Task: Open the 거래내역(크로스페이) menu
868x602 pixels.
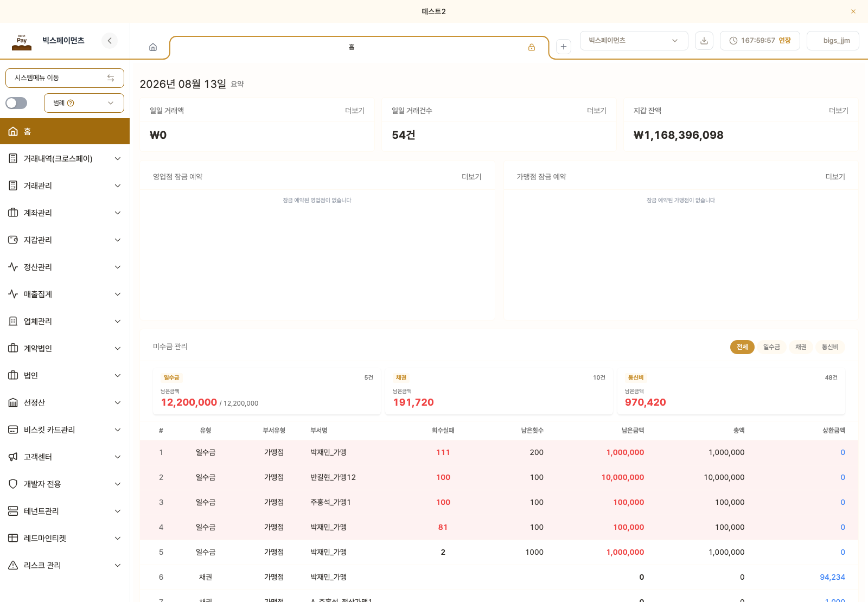Action: click(x=65, y=158)
